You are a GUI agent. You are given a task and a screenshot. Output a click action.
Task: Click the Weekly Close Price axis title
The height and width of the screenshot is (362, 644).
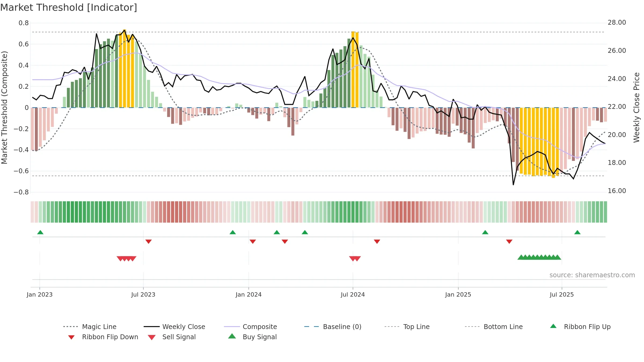pyautogui.click(x=637, y=107)
